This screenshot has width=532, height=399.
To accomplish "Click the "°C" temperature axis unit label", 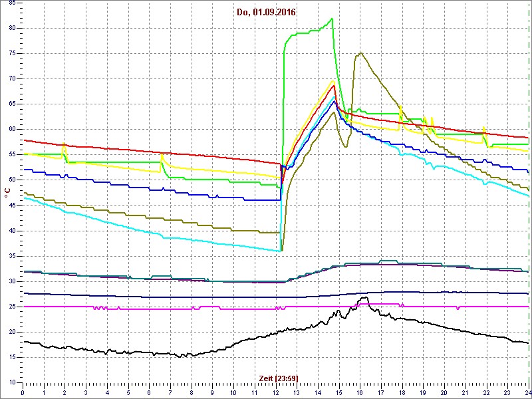I will click(x=7, y=193).
